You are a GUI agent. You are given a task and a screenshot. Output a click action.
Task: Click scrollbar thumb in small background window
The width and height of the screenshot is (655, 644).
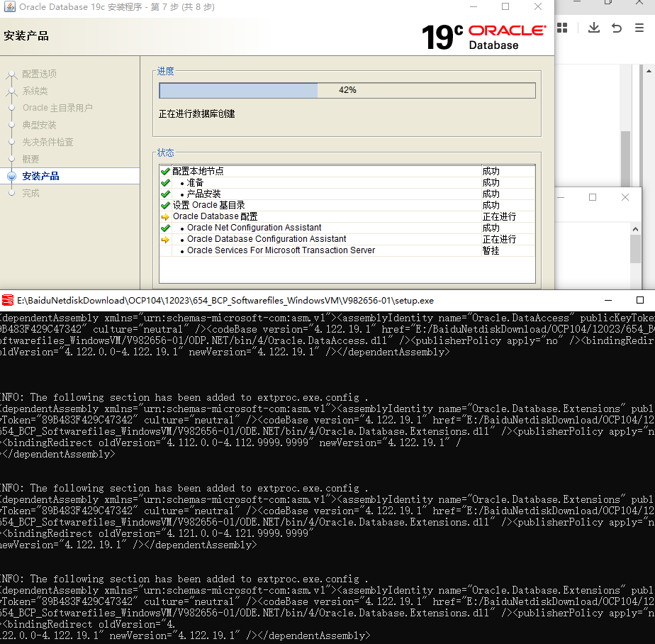coord(635,249)
